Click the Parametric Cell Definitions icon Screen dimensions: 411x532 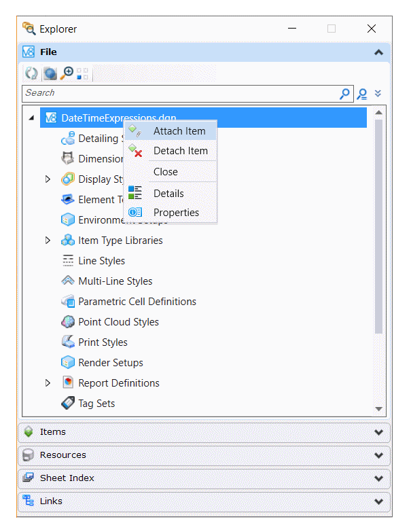pyautogui.click(x=68, y=301)
